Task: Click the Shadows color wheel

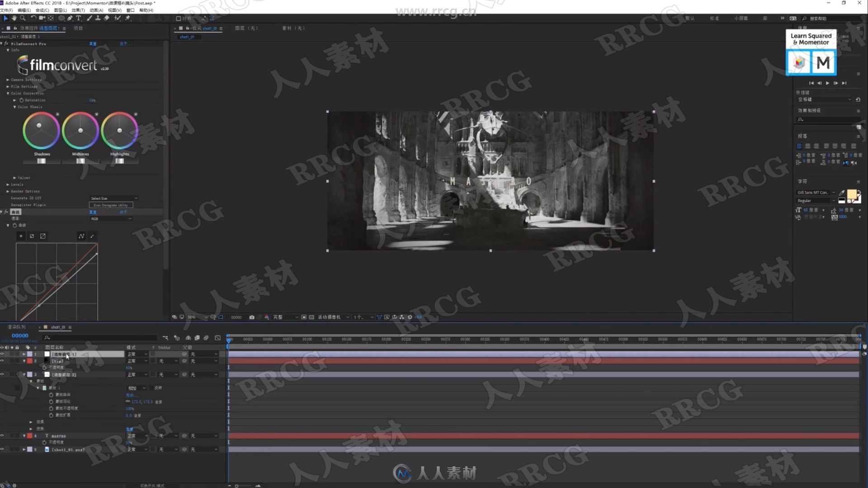Action: [41, 131]
